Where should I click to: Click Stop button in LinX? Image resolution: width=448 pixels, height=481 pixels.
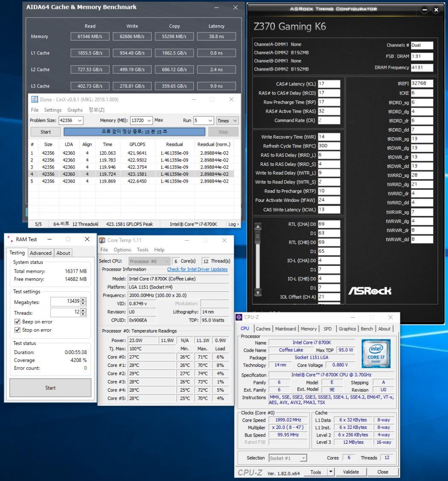pos(223,132)
